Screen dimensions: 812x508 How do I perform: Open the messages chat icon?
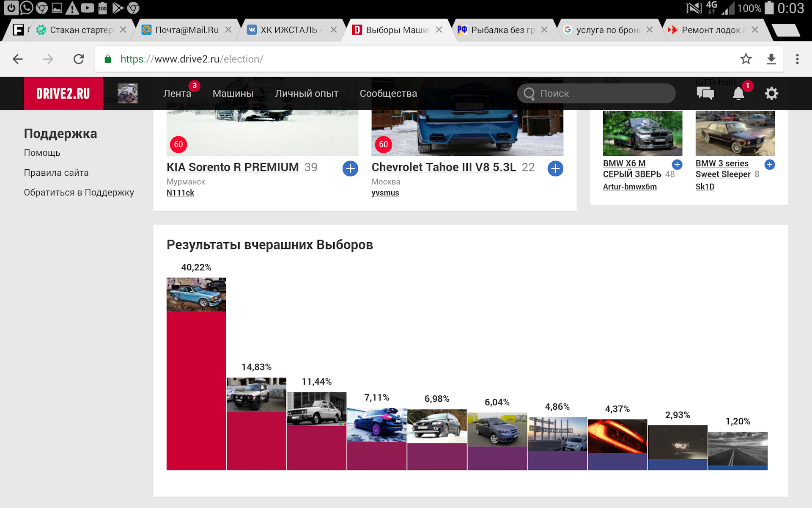tap(705, 94)
